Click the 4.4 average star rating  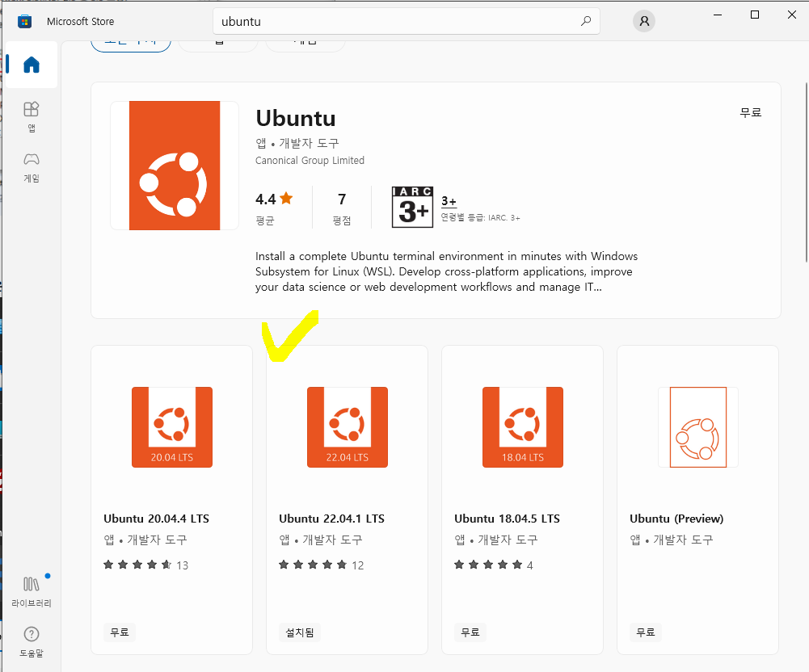pyautogui.click(x=274, y=199)
